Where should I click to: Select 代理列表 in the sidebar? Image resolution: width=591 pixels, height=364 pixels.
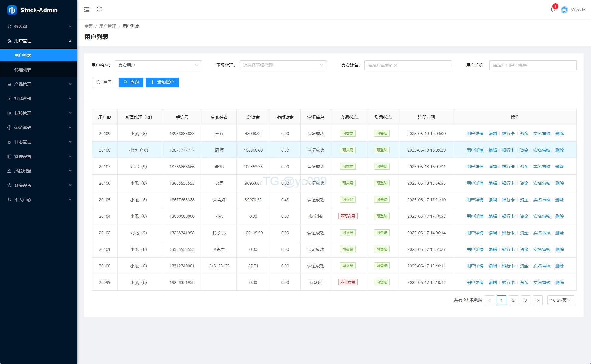tap(23, 70)
